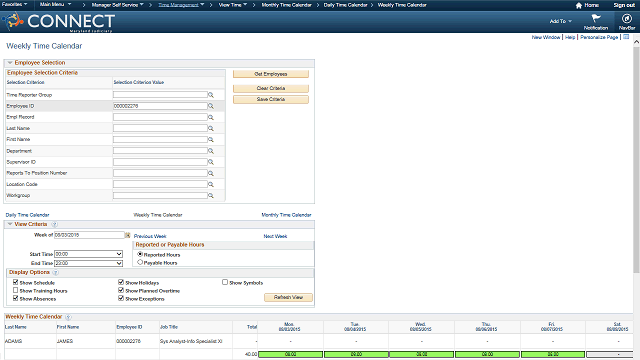Open lookup magnifier for Department field

point(211,151)
